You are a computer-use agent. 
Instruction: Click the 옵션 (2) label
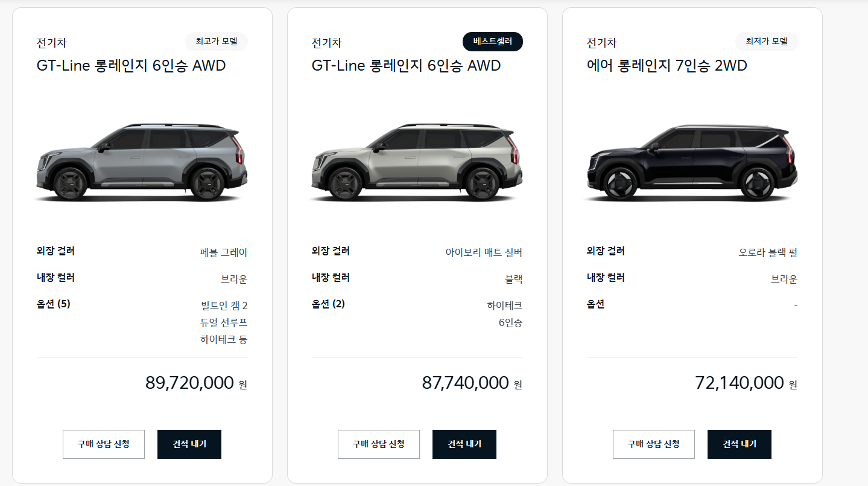pos(329,304)
